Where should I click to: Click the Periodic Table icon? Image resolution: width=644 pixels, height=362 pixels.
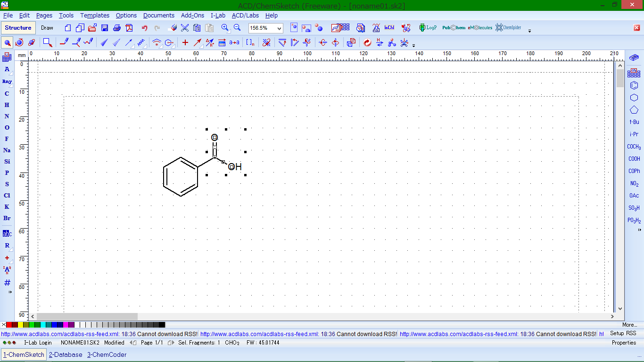tap(7, 58)
